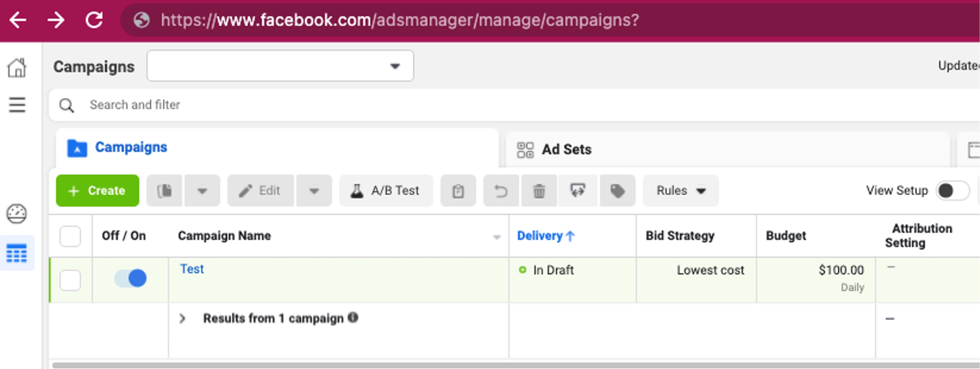Sort by the Delivery column header
The width and height of the screenshot is (980, 369).
546,236
